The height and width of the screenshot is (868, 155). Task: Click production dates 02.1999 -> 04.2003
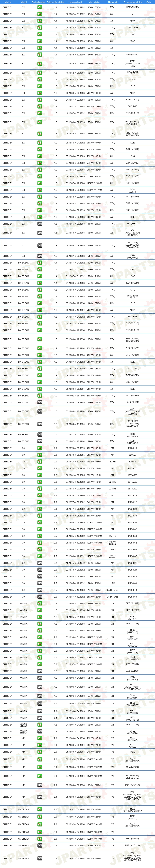point(75,704)
